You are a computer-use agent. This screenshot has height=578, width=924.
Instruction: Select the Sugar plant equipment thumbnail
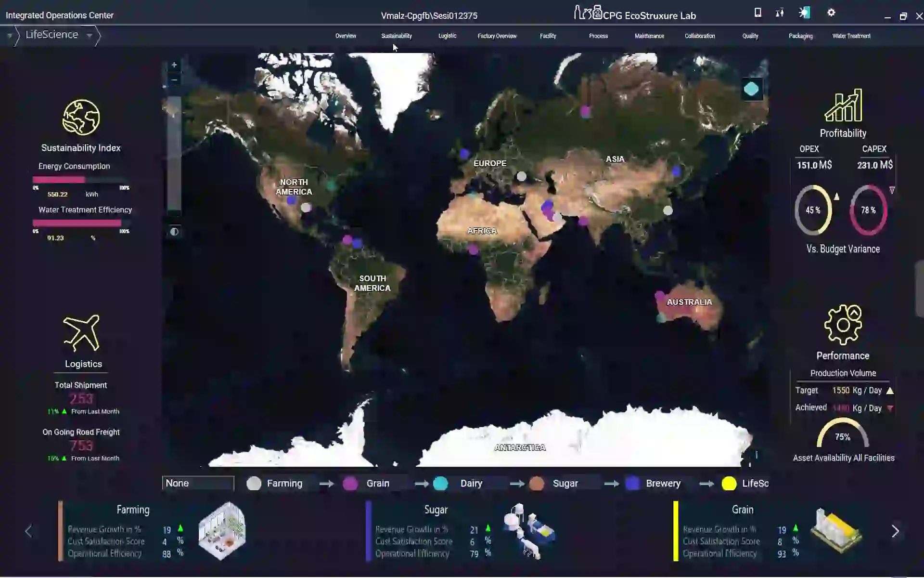pos(529,531)
